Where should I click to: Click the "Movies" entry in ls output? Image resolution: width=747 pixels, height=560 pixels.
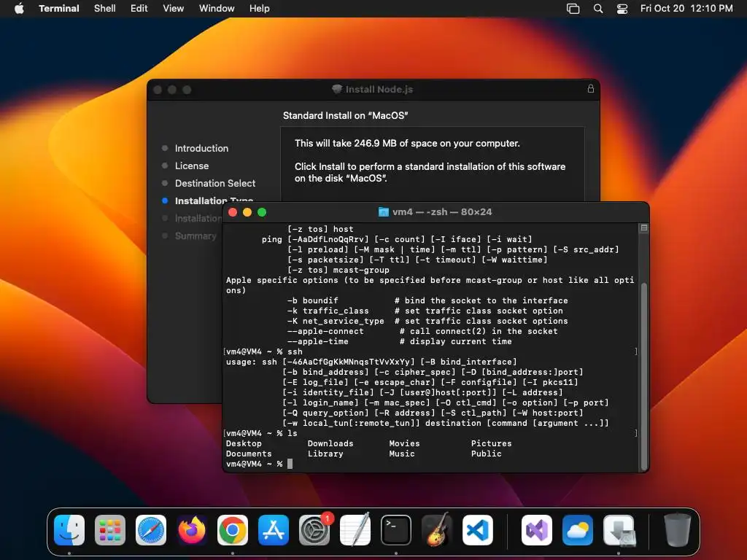(x=404, y=443)
